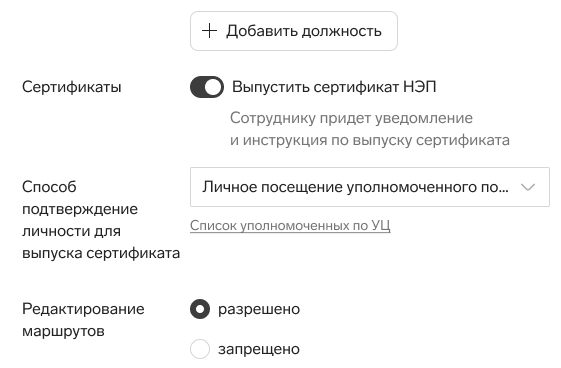
Task: Click the Выпустить сертификат НЭП label text
Action: point(334,87)
